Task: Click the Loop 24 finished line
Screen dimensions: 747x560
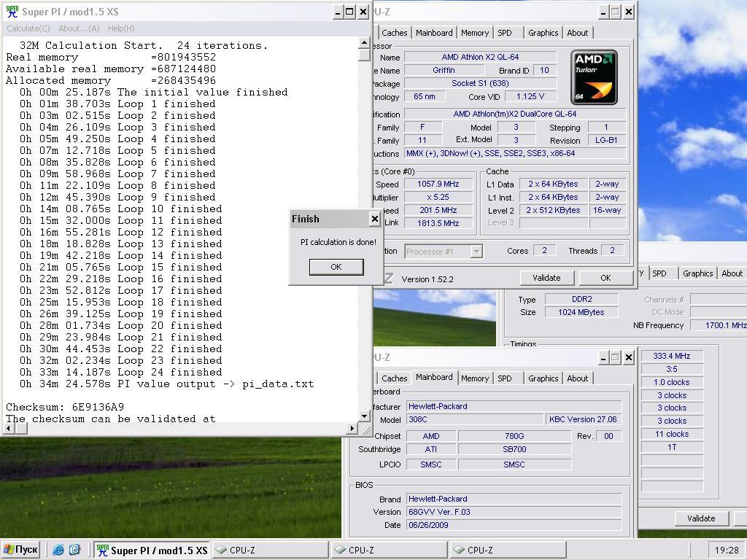Action: (120, 373)
